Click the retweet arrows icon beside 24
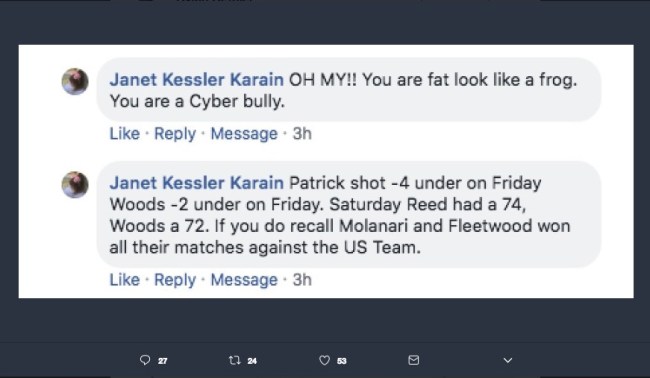 pos(235,360)
